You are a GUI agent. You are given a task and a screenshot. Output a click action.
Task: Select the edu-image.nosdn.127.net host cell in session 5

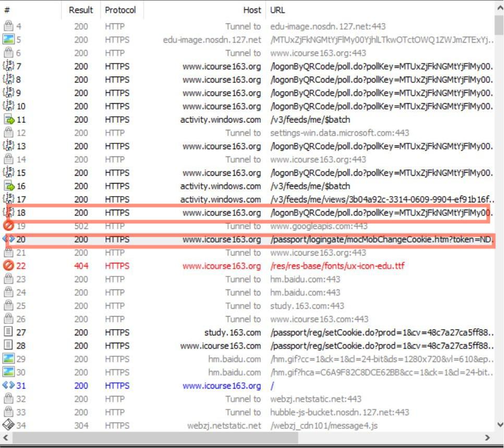pos(212,40)
